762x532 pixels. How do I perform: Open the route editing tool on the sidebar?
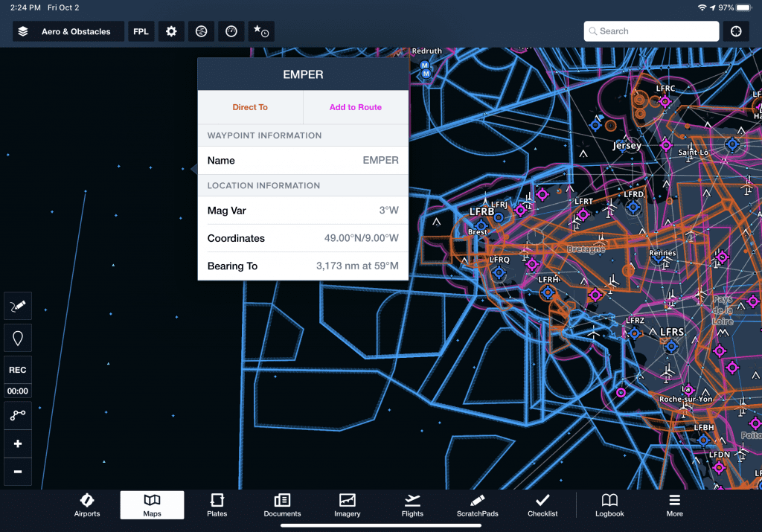pos(17,415)
